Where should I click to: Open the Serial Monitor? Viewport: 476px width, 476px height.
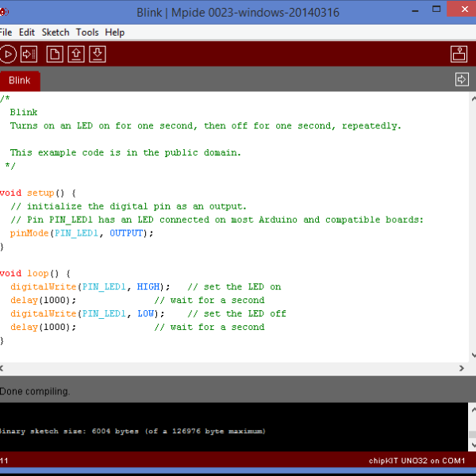[459, 54]
